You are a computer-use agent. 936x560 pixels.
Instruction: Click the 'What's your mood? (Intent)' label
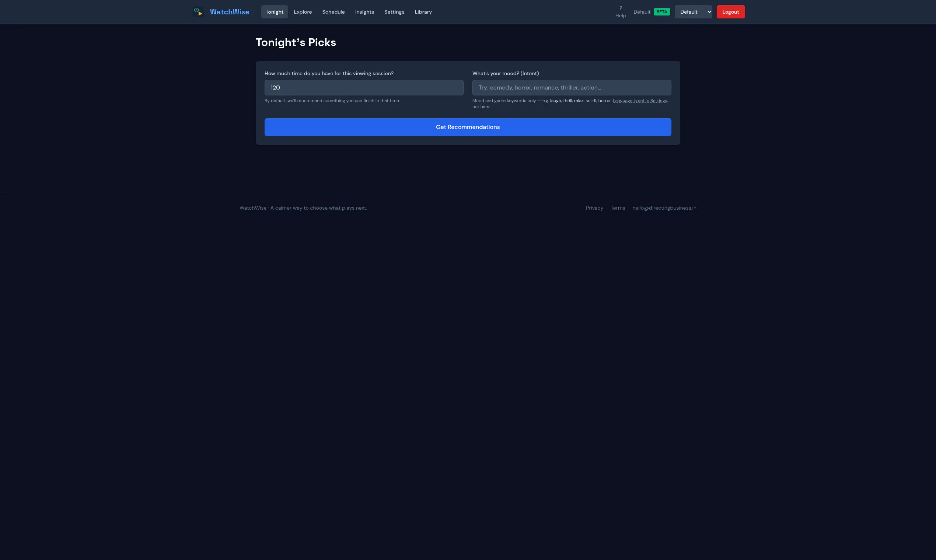[x=505, y=74]
